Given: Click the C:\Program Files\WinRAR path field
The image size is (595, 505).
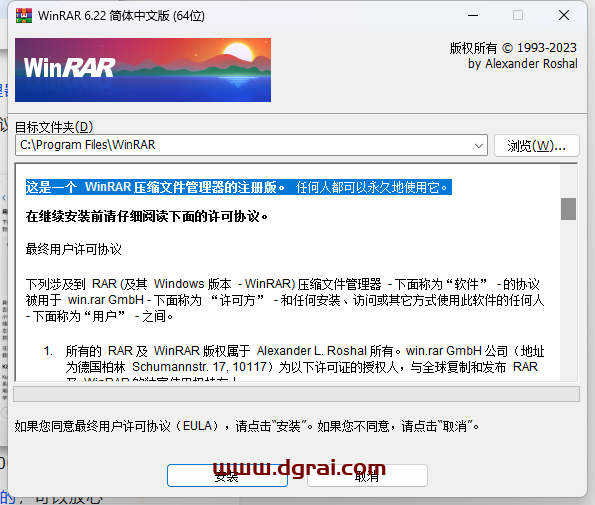Looking at the screenshot, I should (x=251, y=145).
